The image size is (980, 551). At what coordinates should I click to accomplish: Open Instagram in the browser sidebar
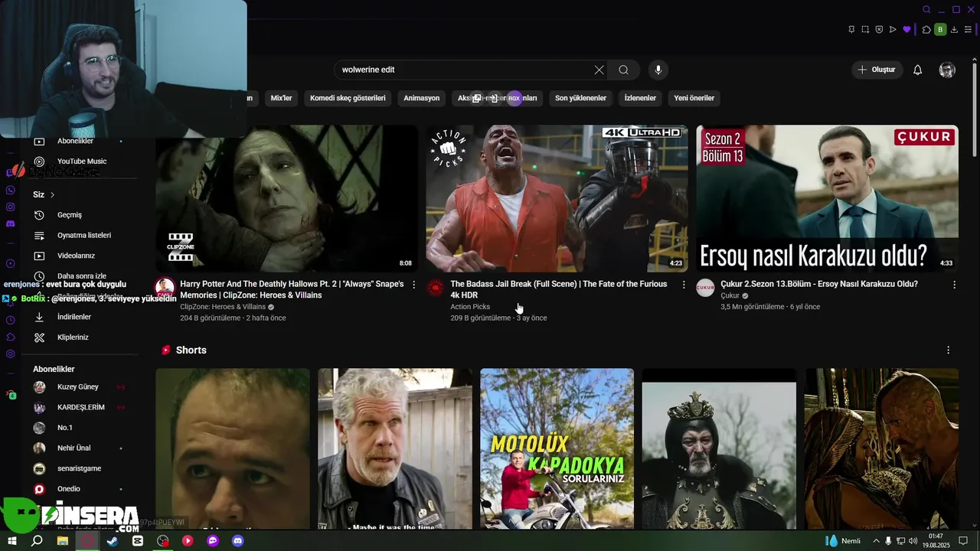tap(11, 207)
